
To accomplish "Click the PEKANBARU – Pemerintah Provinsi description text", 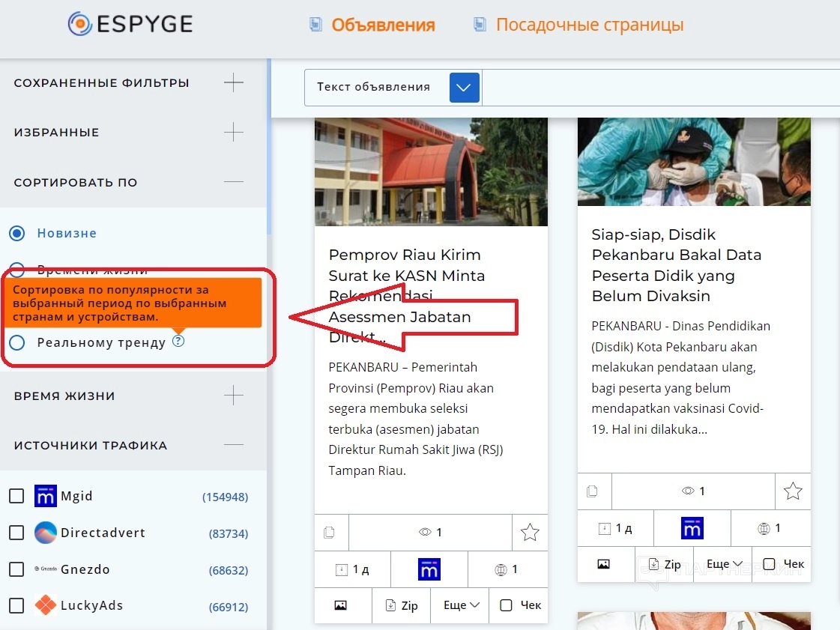I will [416, 419].
